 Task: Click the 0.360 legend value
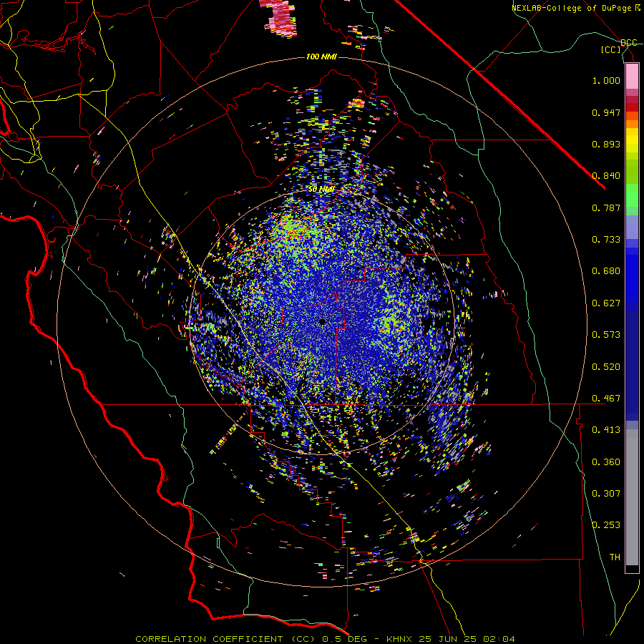[606, 462]
